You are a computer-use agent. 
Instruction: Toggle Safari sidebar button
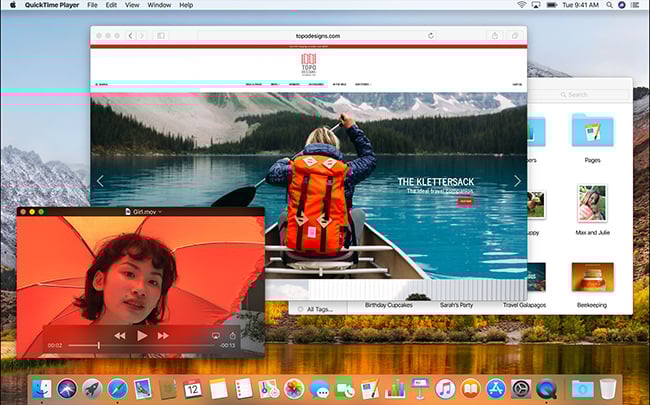click(x=161, y=36)
